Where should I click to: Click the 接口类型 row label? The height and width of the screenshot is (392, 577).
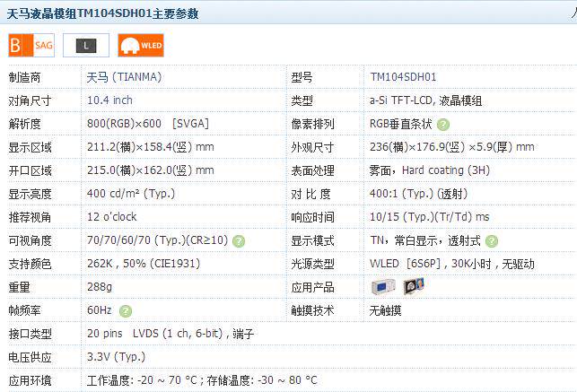coord(30,334)
